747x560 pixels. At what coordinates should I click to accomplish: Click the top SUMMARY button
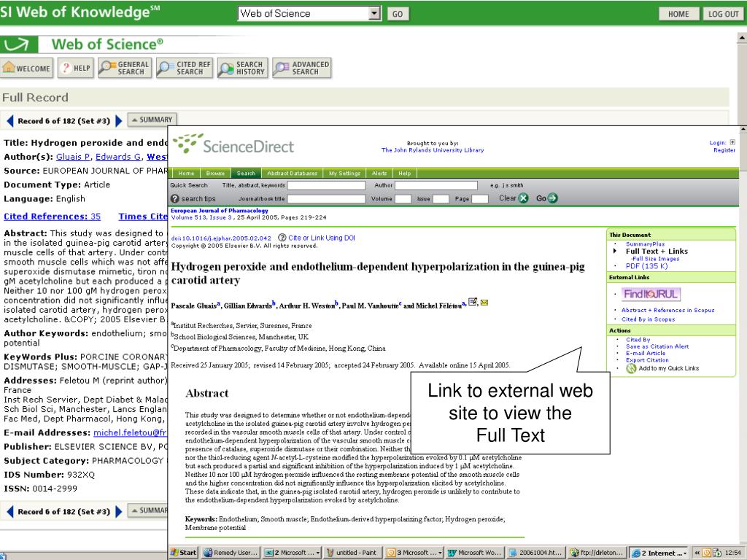pos(152,120)
